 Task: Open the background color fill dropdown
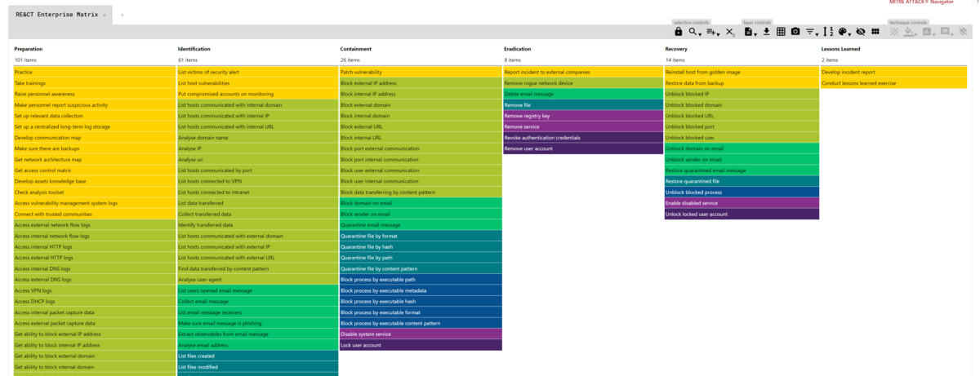point(911,32)
